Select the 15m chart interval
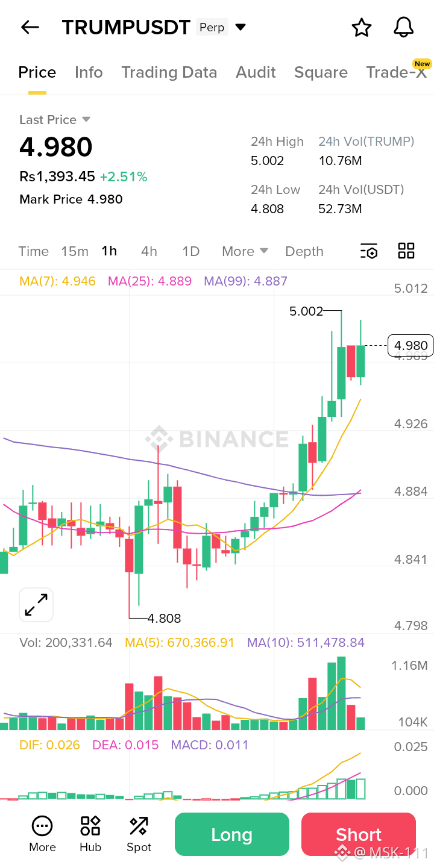Image resolution: width=434 pixels, height=868 pixels. [75, 251]
